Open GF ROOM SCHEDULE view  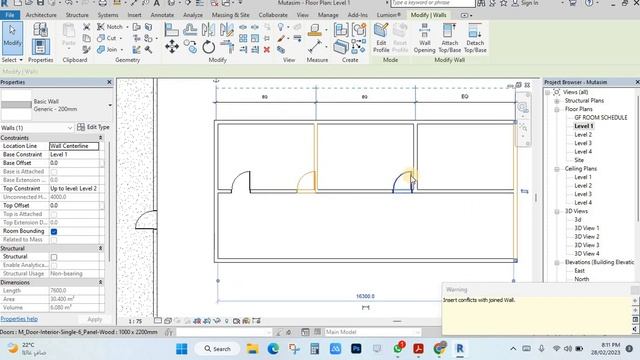(600, 118)
